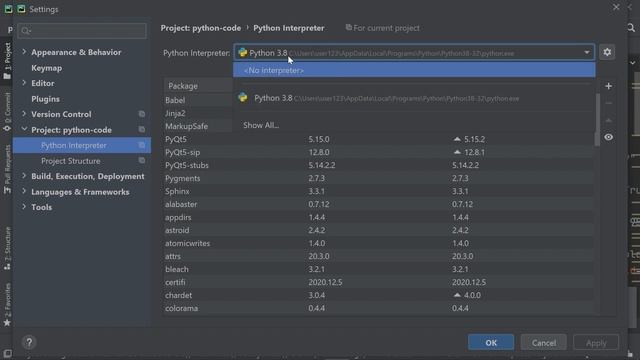640x360 pixels.
Task: Select the PyQt5-sip package row
Action: [379, 152]
